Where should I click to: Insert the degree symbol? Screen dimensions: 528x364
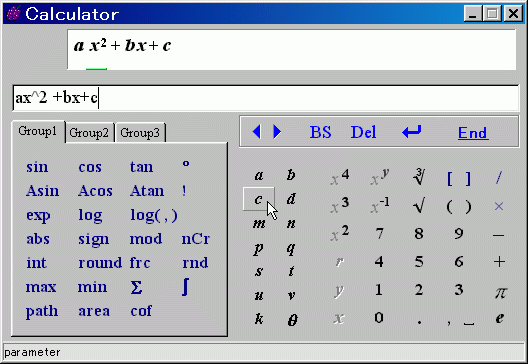pyautogui.click(x=186, y=164)
